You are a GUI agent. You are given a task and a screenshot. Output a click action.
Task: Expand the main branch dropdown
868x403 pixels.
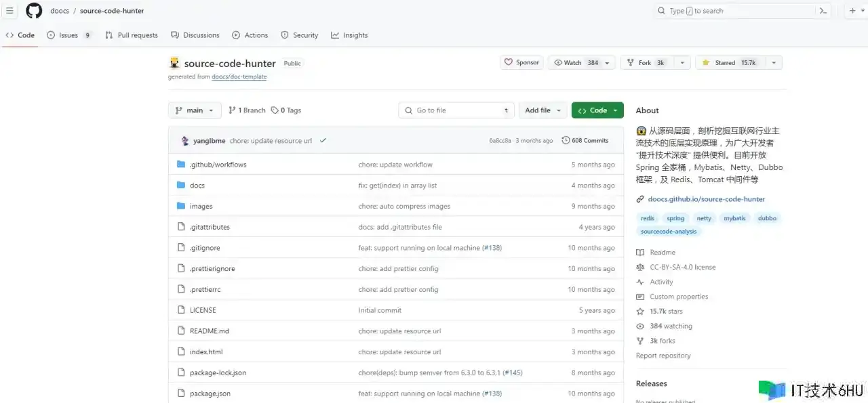pos(195,110)
